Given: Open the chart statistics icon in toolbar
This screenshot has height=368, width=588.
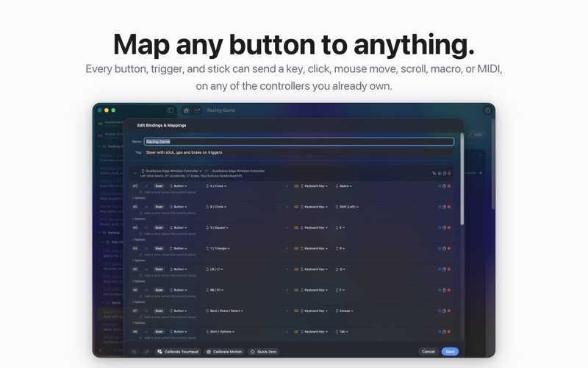Looking at the screenshot, I should click(197, 110).
